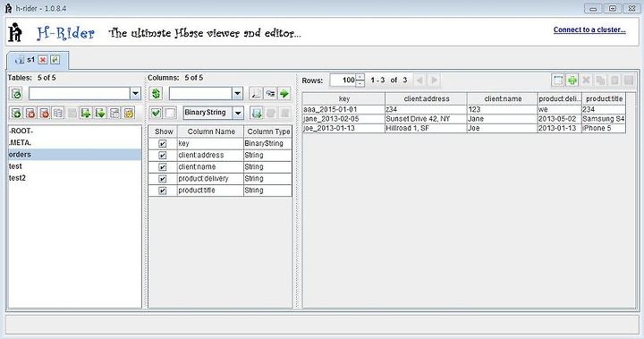Toggle Show checkbox for client:name column
644x339 pixels.
(x=163, y=167)
